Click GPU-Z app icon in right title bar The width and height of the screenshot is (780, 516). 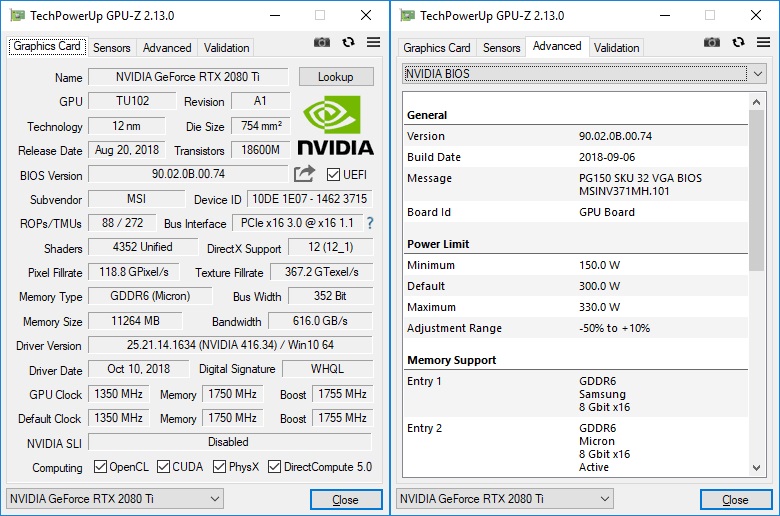407,15
